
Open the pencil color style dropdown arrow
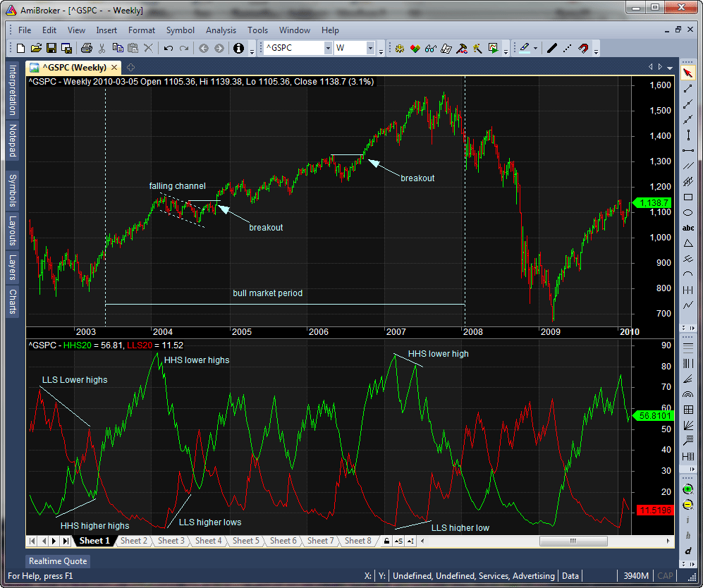(535, 49)
